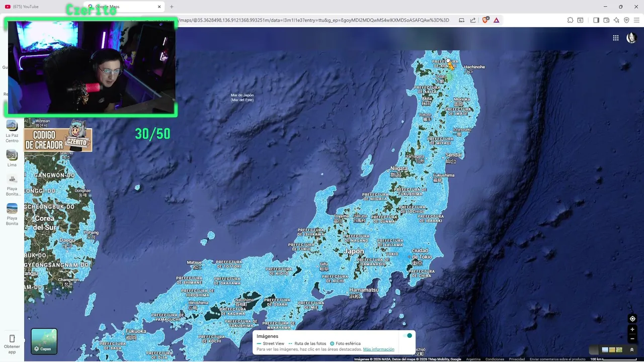Click the tab search icon in toolbar
Image resolution: width=644 pixels, height=362 pixels.
tap(580, 20)
